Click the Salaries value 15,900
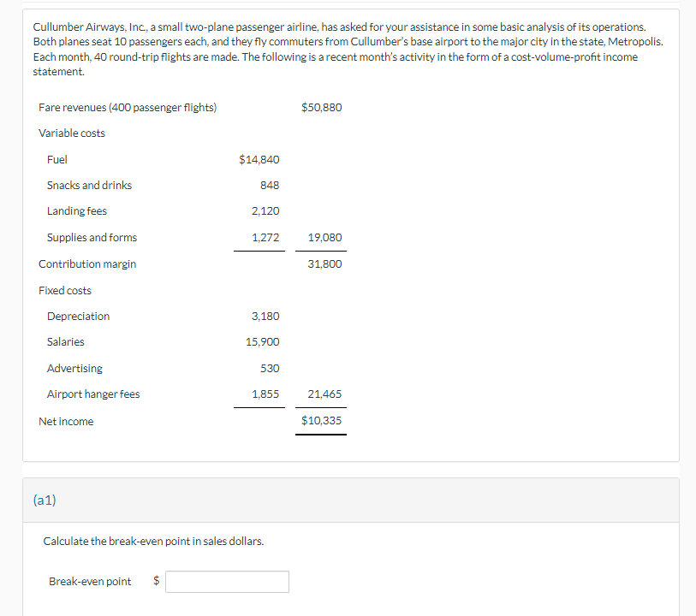This screenshot has width=696, height=616. [262, 342]
